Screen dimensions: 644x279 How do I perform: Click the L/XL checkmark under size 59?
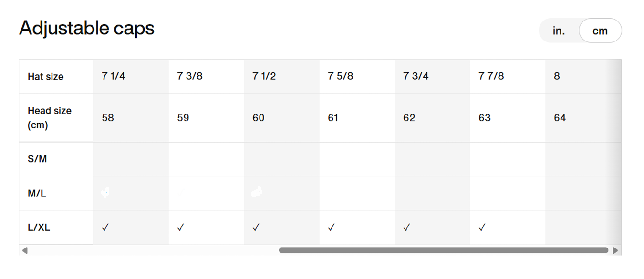(x=180, y=228)
